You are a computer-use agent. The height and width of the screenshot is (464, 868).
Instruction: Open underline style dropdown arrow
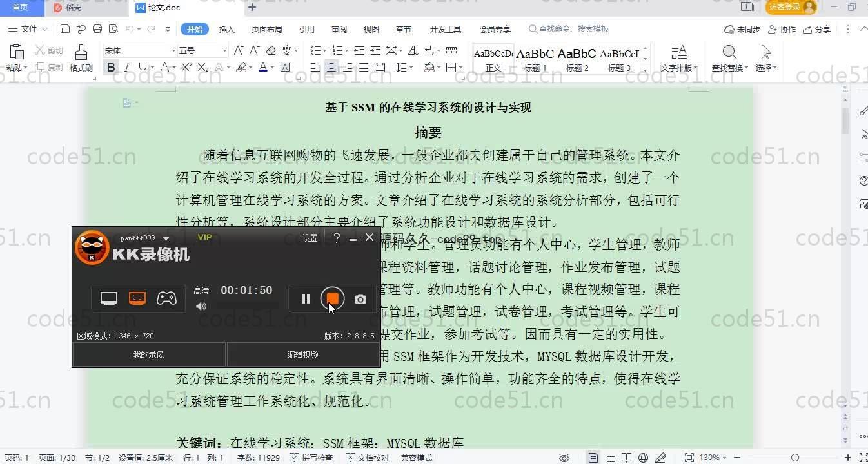(x=152, y=67)
